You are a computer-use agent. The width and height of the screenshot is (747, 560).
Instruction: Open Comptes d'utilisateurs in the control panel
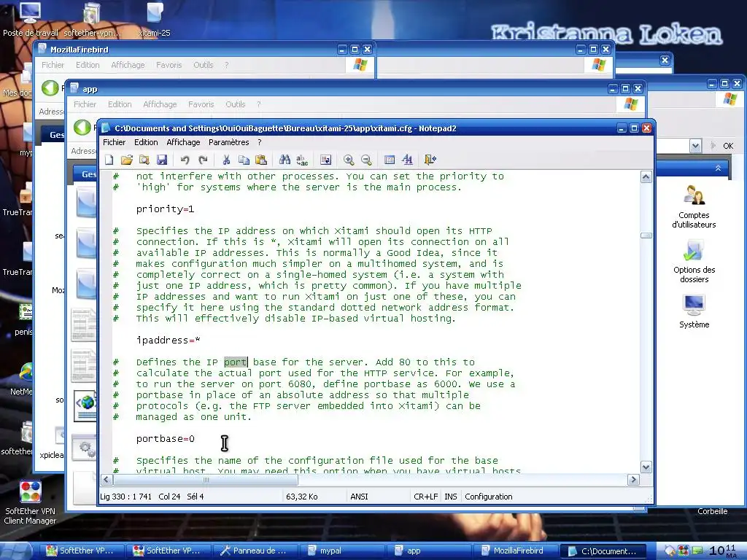694,206
